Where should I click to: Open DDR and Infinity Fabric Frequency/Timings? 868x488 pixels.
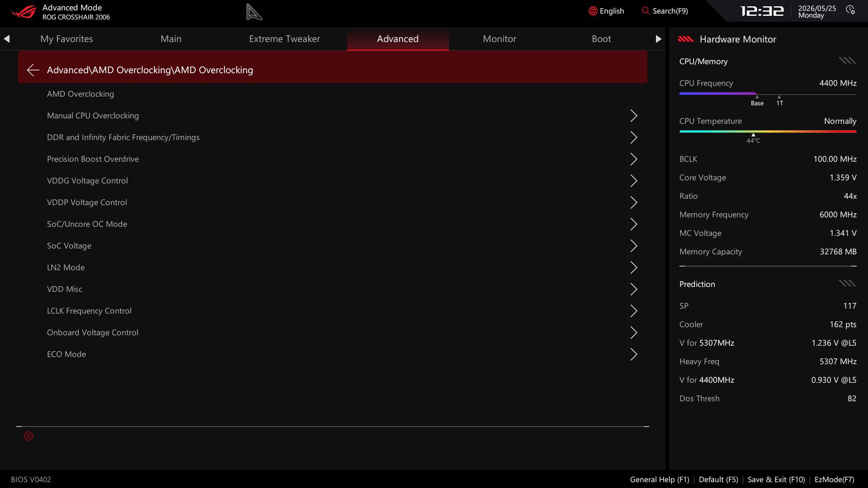tap(333, 137)
